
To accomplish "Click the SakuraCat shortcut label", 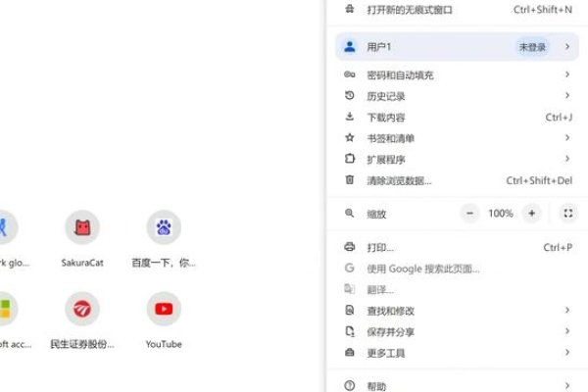I will point(82,263).
